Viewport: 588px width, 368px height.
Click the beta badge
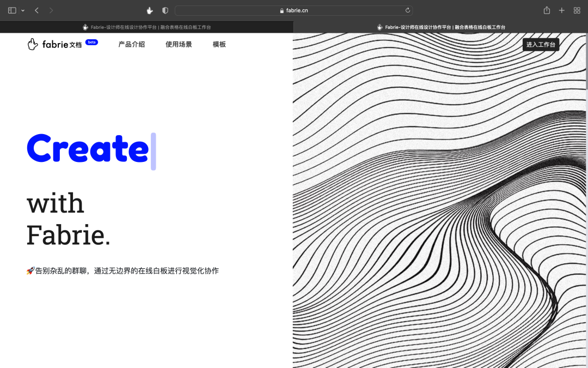pos(92,42)
